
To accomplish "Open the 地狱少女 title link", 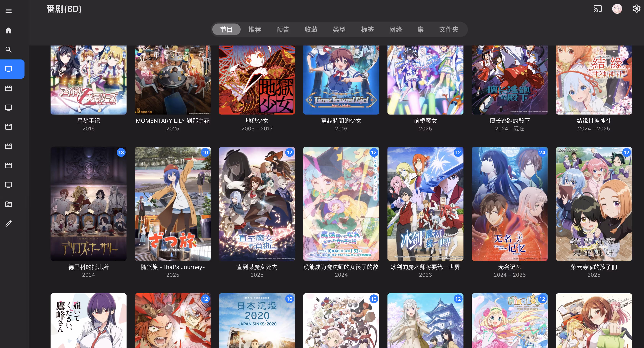I will click(257, 121).
